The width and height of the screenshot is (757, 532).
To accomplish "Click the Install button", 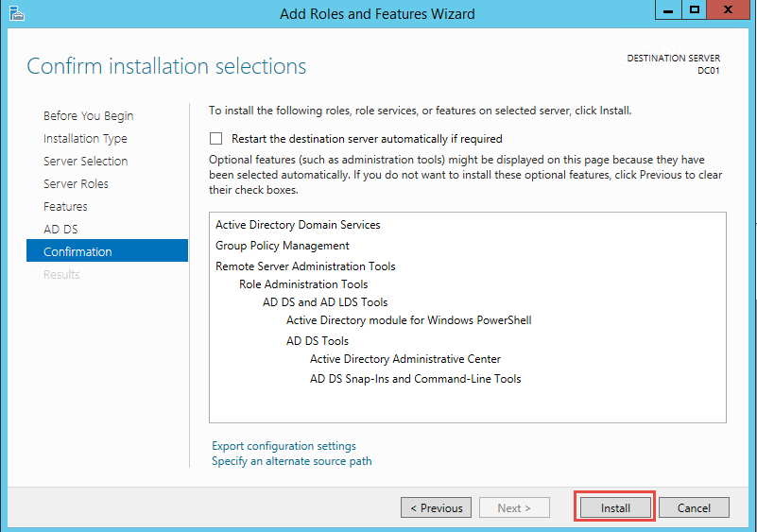I will point(615,507).
